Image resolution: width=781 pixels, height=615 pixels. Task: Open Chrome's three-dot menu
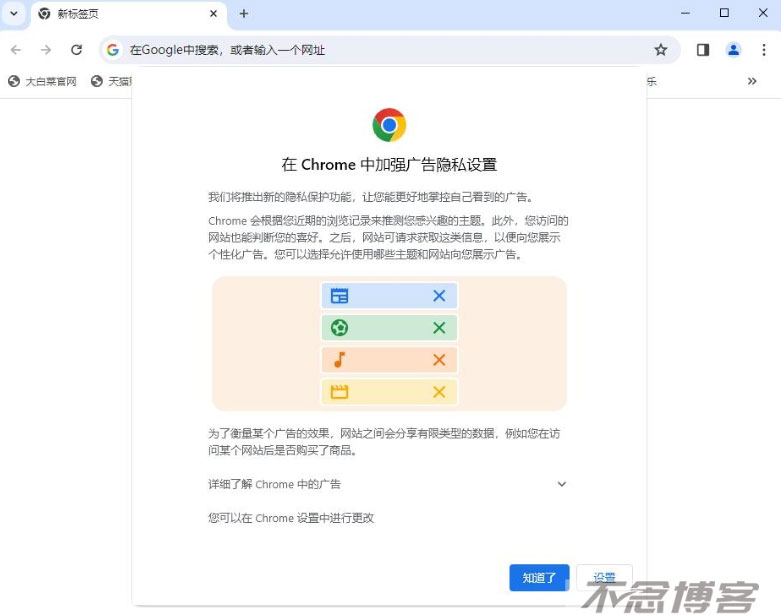coord(764,50)
